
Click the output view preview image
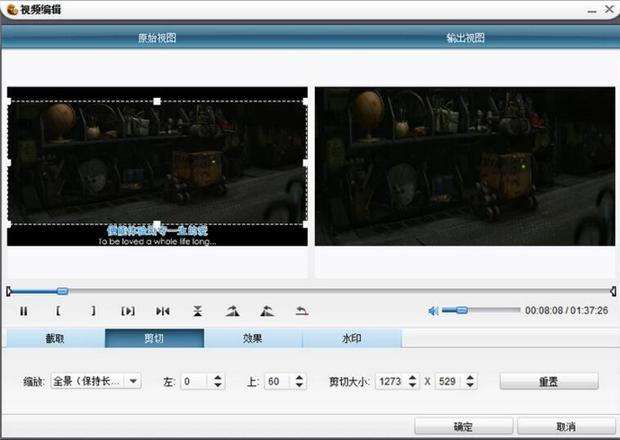pyautogui.click(x=465, y=166)
